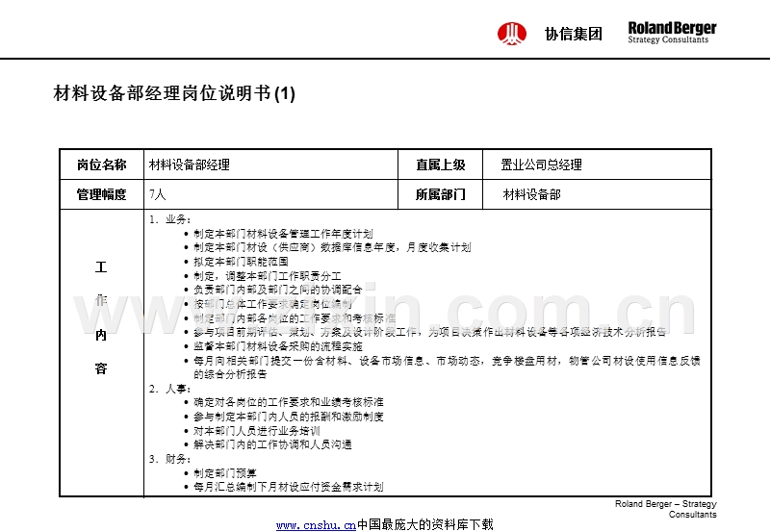
Task: Click the 协信集团 company name text
Action: pos(573,34)
